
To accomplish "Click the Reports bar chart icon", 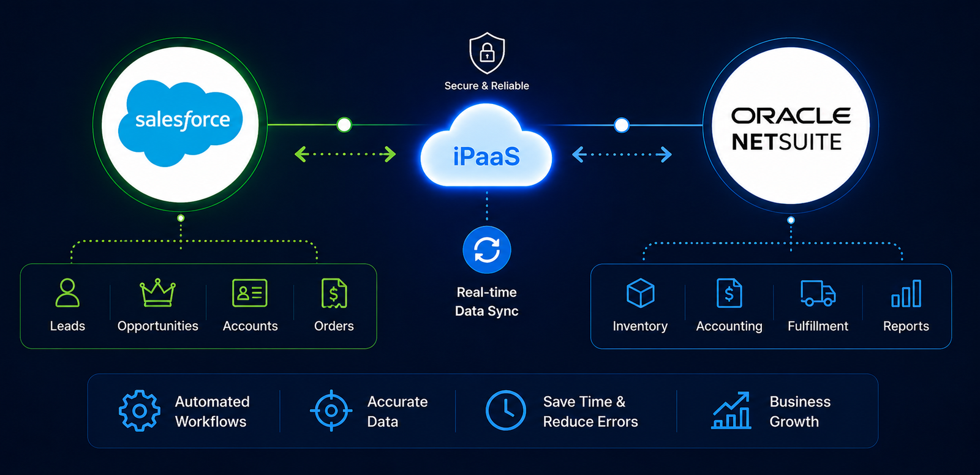I will click(906, 293).
